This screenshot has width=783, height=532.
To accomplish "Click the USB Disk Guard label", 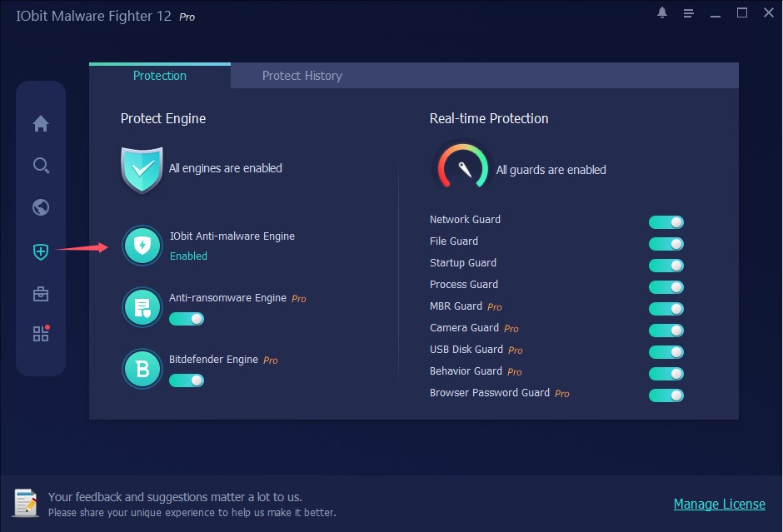I will [466, 350].
